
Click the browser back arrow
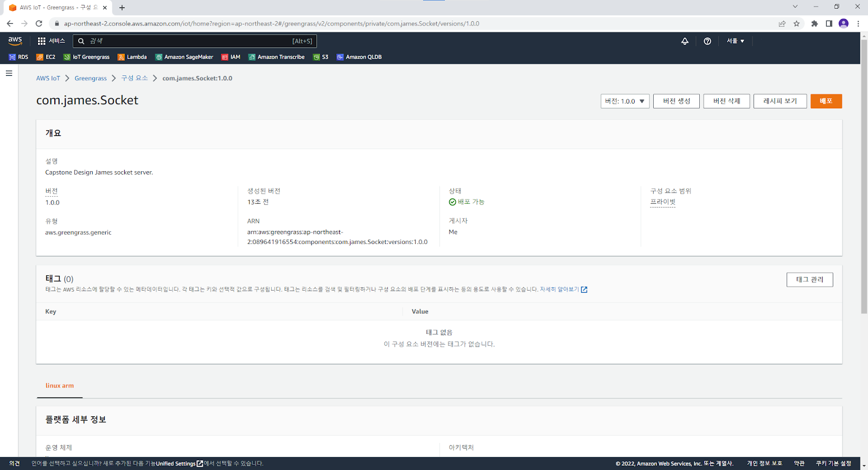coord(10,23)
